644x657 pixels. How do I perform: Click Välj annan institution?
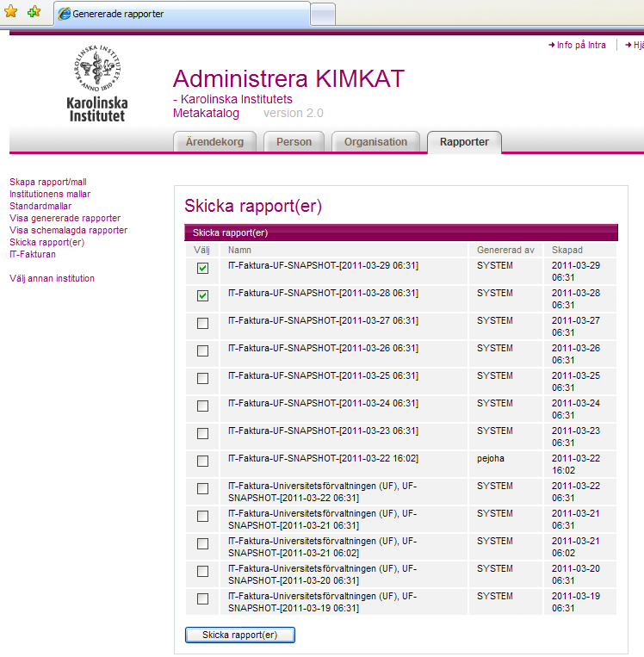[52, 278]
